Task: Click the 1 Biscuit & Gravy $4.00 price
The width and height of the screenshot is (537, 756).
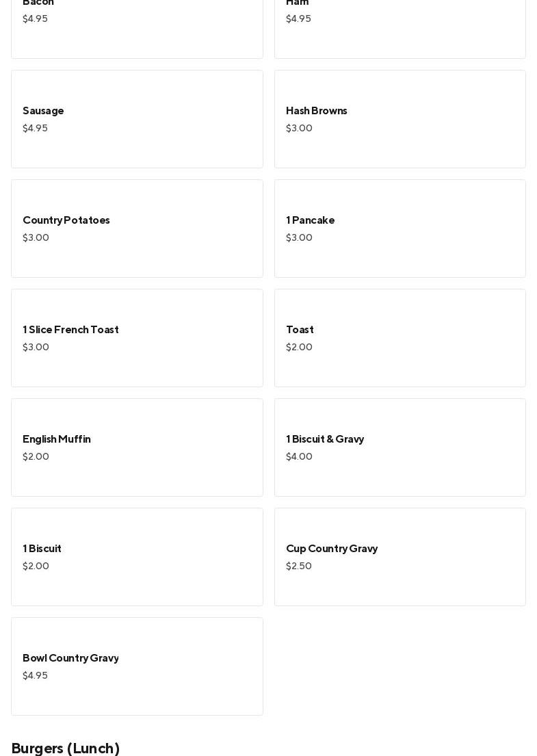Action: pyautogui.click(x=299, y=457)
